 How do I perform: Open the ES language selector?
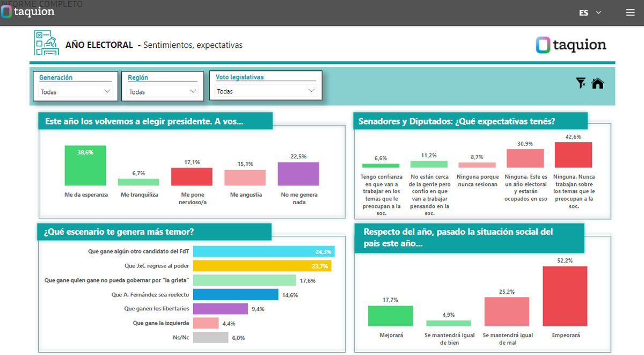click(590, 13)
